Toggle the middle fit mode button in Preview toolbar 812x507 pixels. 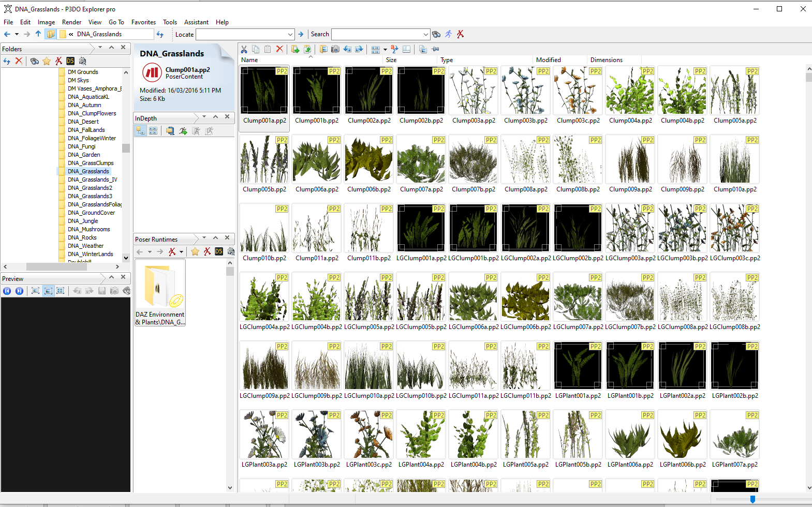pos(48,291)
